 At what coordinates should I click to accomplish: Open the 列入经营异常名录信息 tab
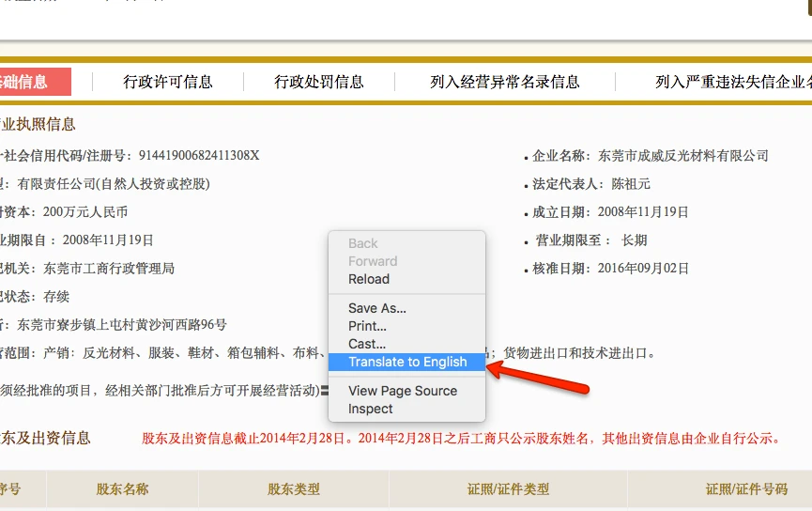point(504,82)
